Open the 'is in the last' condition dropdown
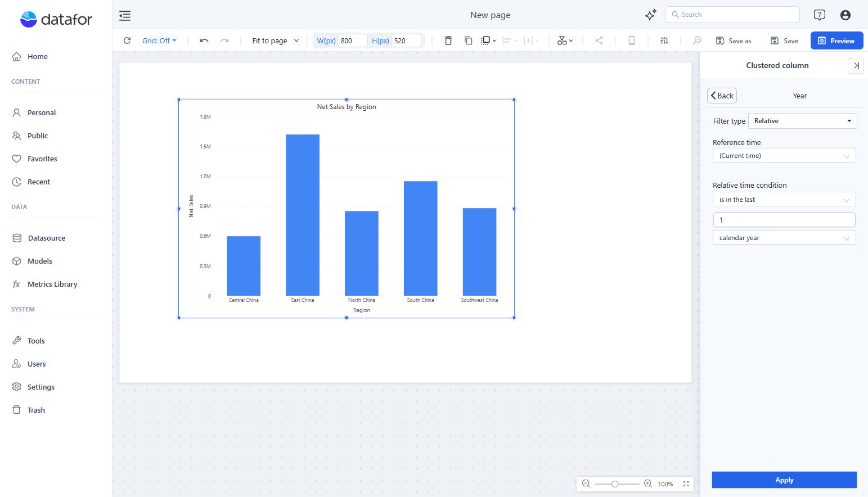 tap(784, 200)
